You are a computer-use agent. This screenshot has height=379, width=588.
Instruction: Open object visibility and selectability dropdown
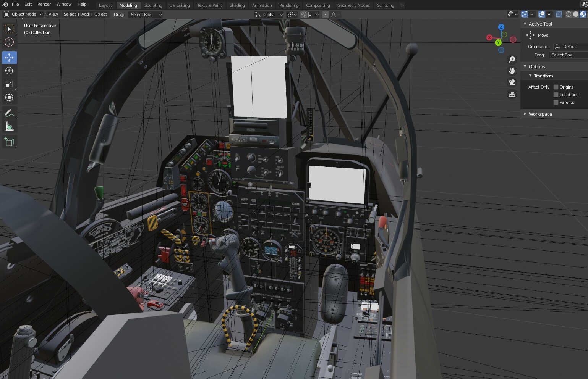512,14
